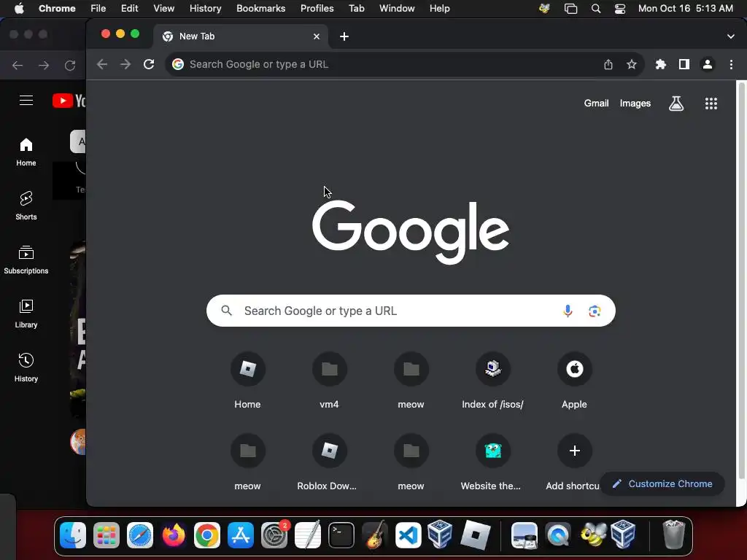The width and height of the screenshot is (747, 560).
Task: Click the back arrow in the background window
Action: click(x=18, y=65)
